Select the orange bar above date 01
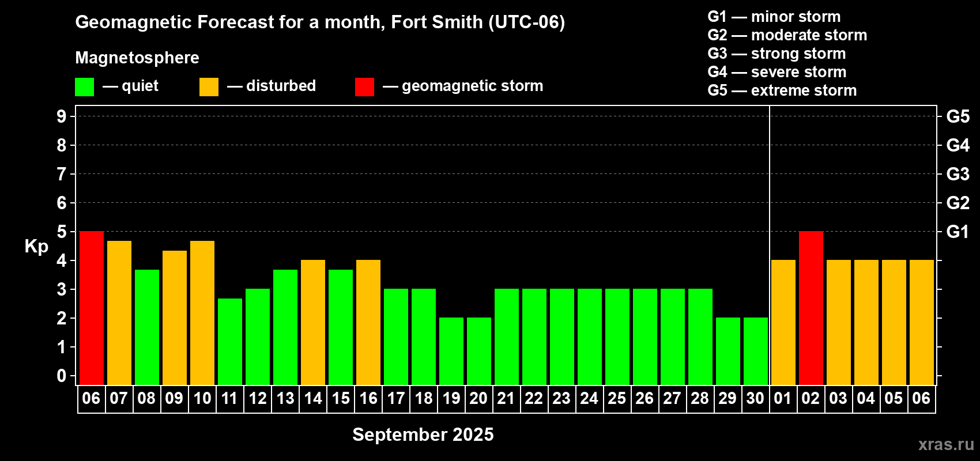This screenshot has width=980, height=461. tap(783, 323)
